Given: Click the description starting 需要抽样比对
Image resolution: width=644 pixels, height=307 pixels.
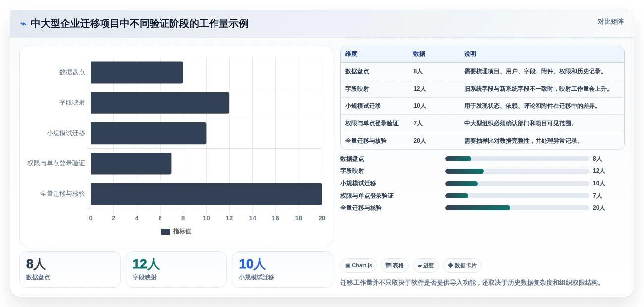Looking at the screenshot, I should (523, 141).
